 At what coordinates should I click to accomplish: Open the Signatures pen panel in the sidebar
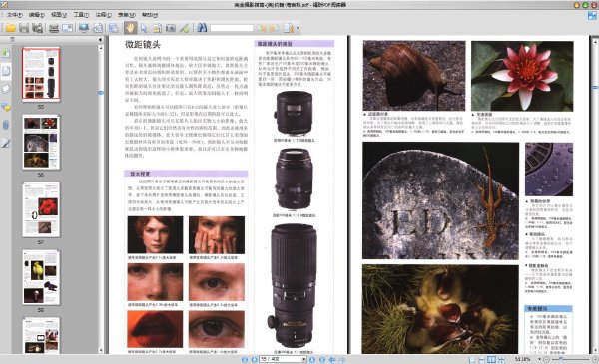click(6, 143)
